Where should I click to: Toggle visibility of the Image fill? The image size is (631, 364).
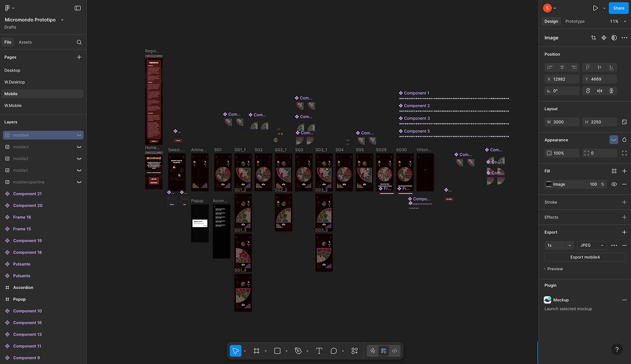(x=614, y=184)
